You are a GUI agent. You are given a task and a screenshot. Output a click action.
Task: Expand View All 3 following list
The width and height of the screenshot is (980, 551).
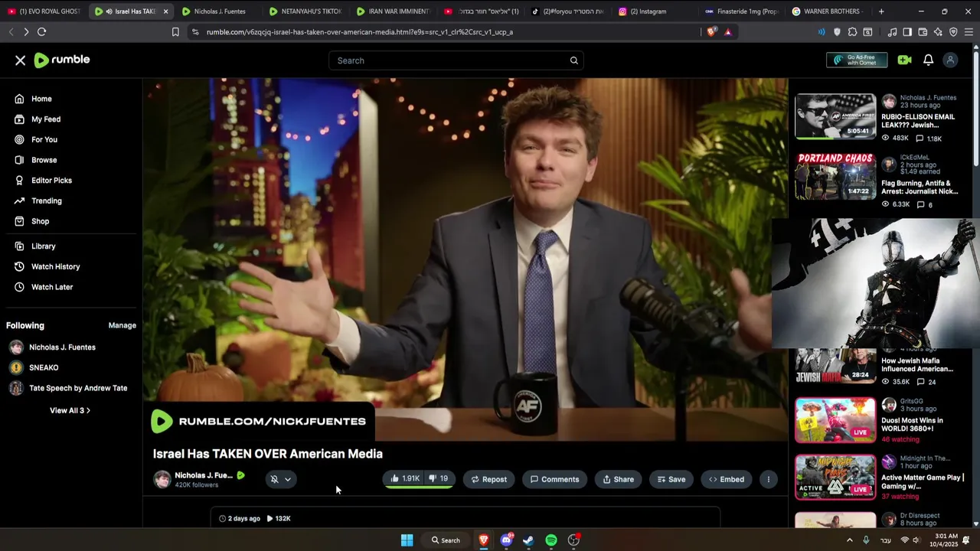tap(70, 410)
